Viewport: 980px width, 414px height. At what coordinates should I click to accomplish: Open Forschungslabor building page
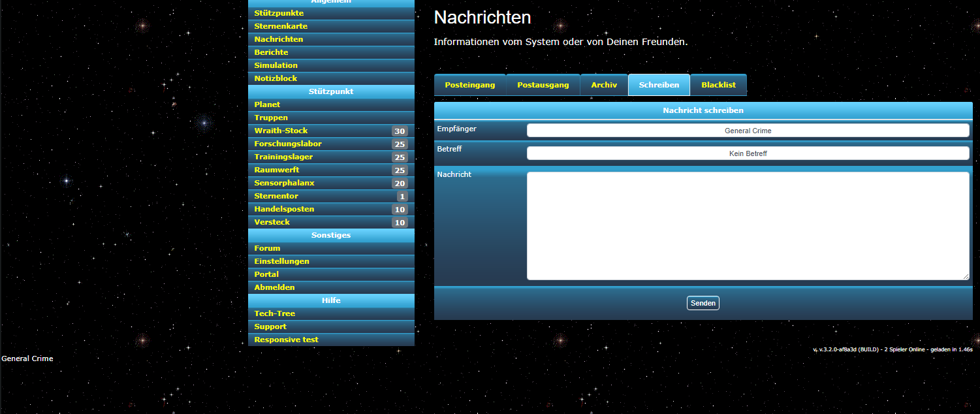tap(288, 144)
